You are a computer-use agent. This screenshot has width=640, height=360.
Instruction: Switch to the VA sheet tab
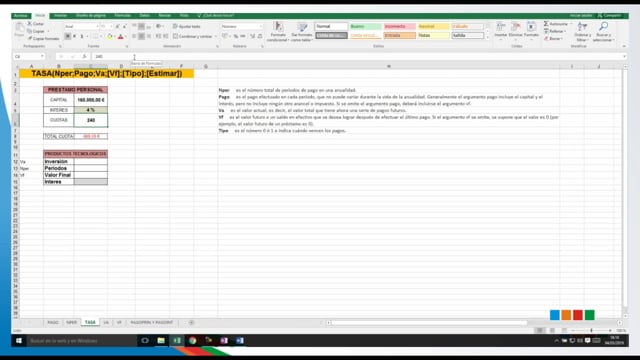(x=106, y=322)
